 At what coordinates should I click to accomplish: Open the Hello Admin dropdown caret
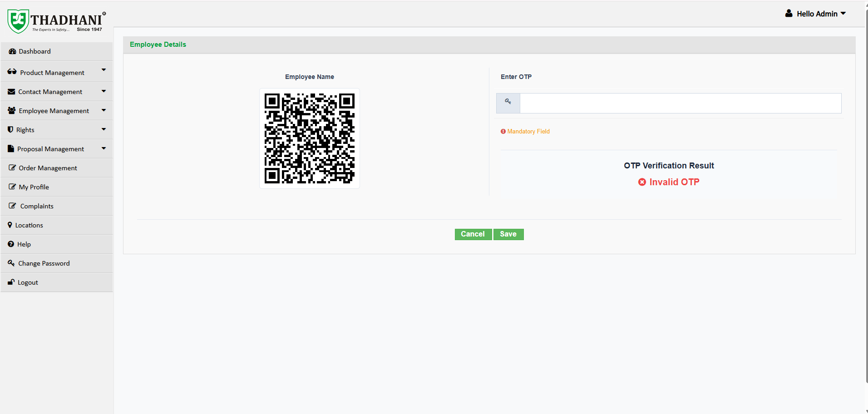[x=843, y=14]
